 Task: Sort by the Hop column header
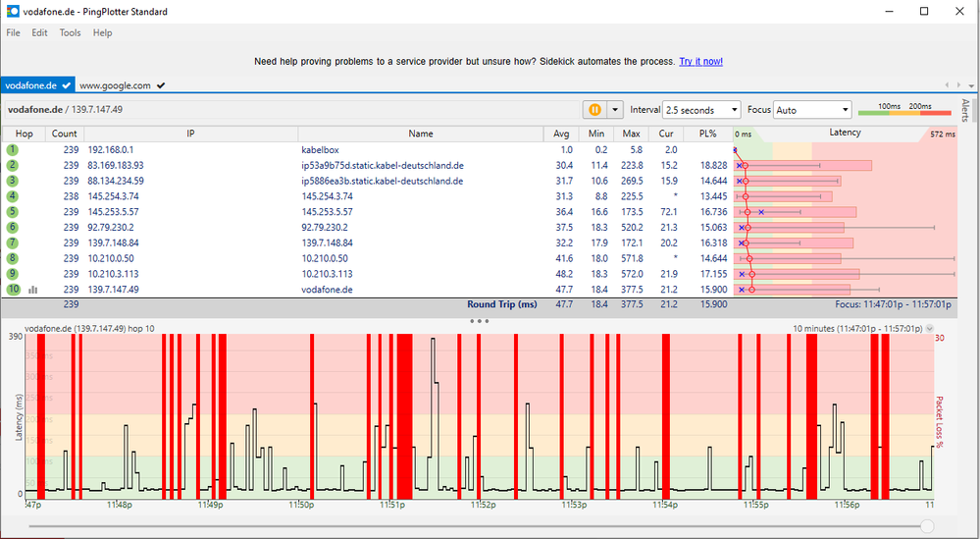click(x=24, y=134)
